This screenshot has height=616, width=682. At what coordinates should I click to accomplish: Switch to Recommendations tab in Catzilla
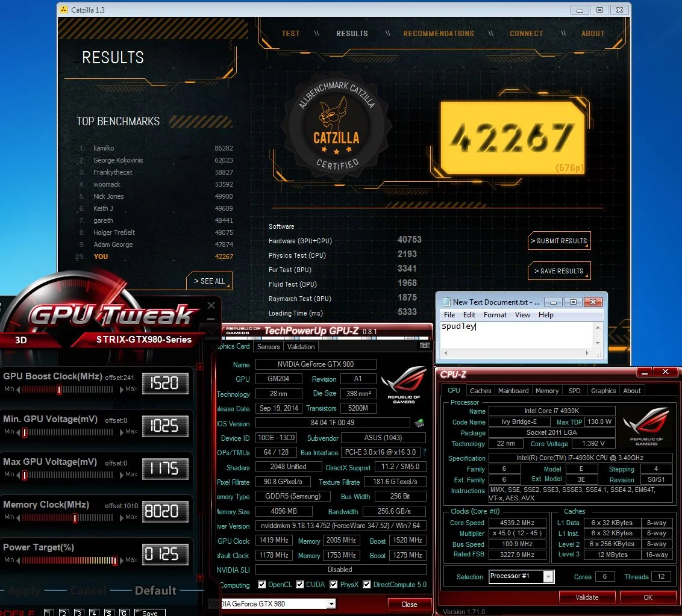pyautogui.click(x=439, y=34)
